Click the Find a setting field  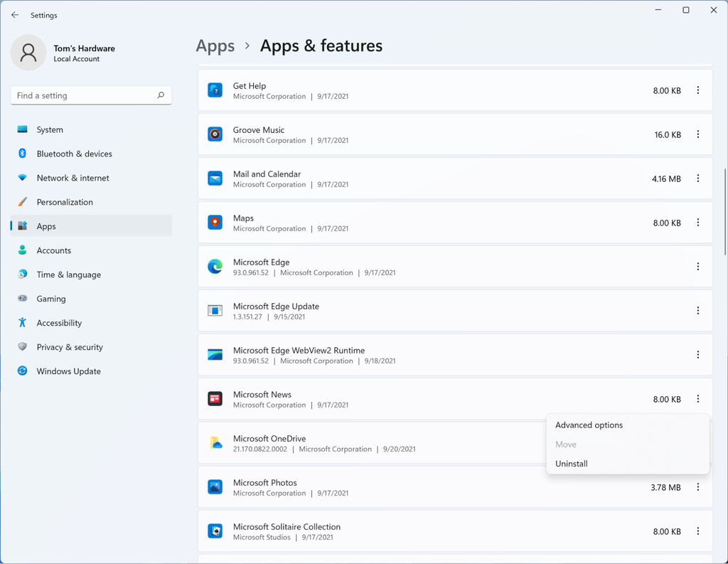[82, 95]
